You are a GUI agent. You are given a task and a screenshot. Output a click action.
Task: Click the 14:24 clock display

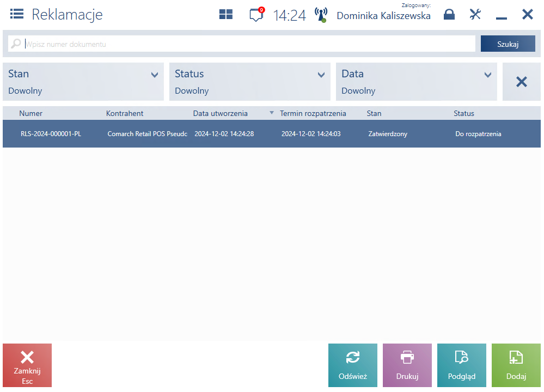click(289, 15)
